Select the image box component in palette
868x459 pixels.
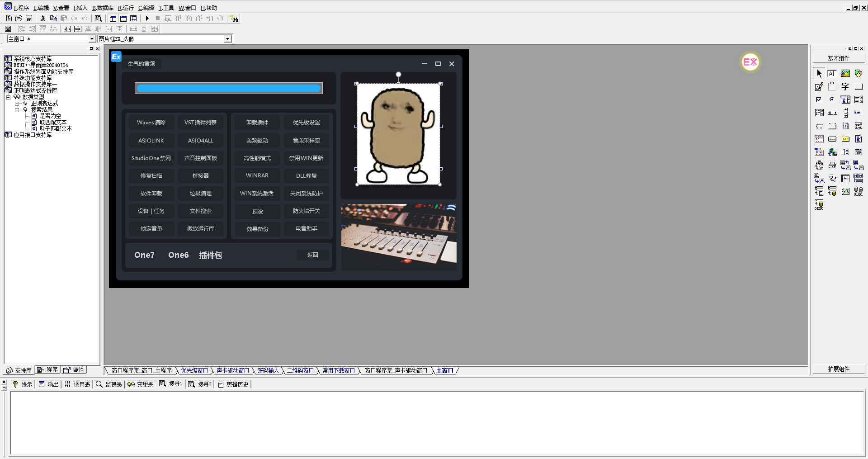pos(845,73)
